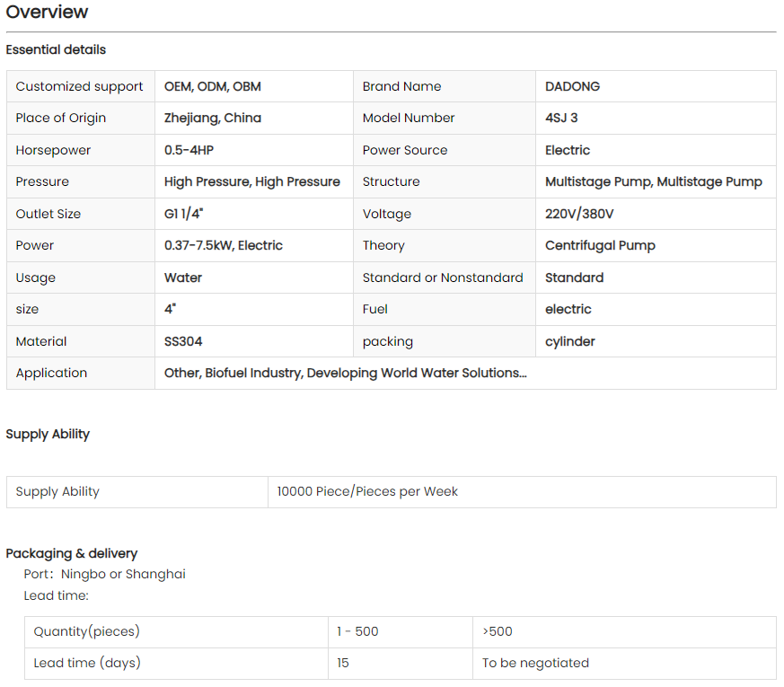Select the DADONG brand name value
Screen dimensions: 784x687
click(572, 86)
